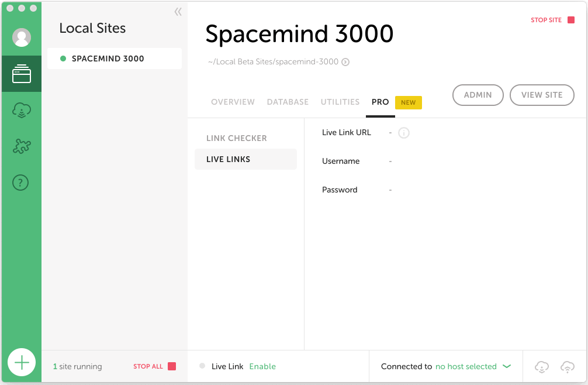Open the user avatar account icon

[22, 37]
